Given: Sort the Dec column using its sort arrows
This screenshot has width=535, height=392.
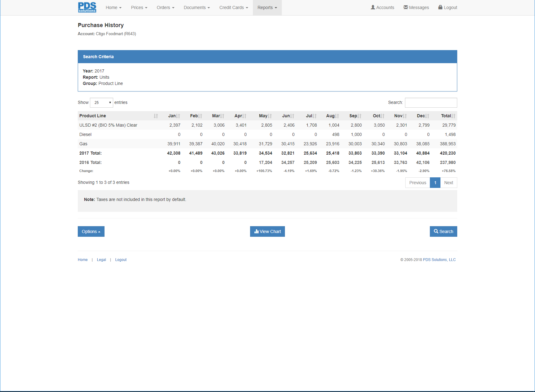Looking at the screenshot, I should [426, 116].
